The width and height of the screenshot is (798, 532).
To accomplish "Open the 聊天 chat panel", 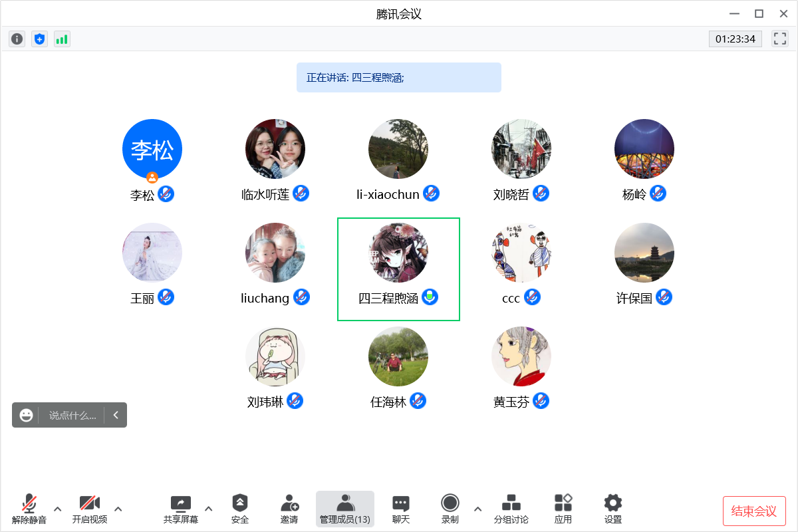I will pyautogui.click(x=401, y=510).
